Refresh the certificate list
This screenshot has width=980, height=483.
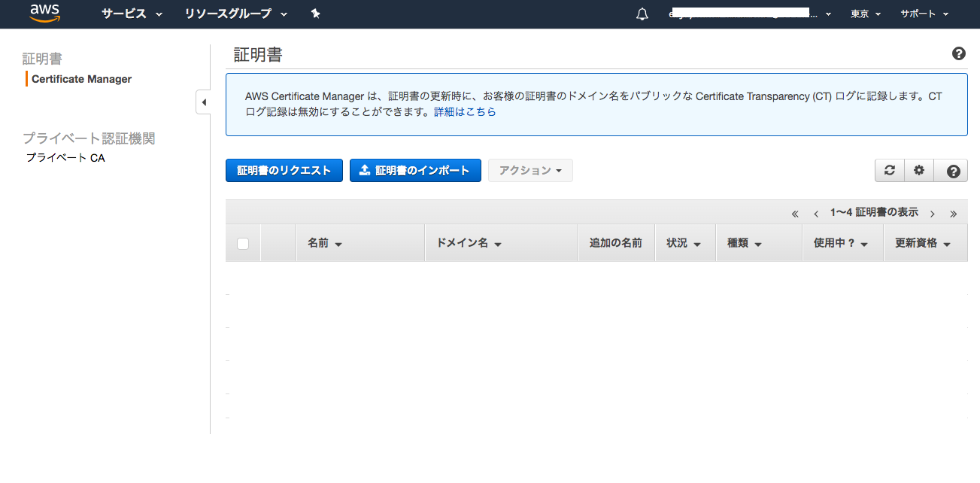[890, 171]
